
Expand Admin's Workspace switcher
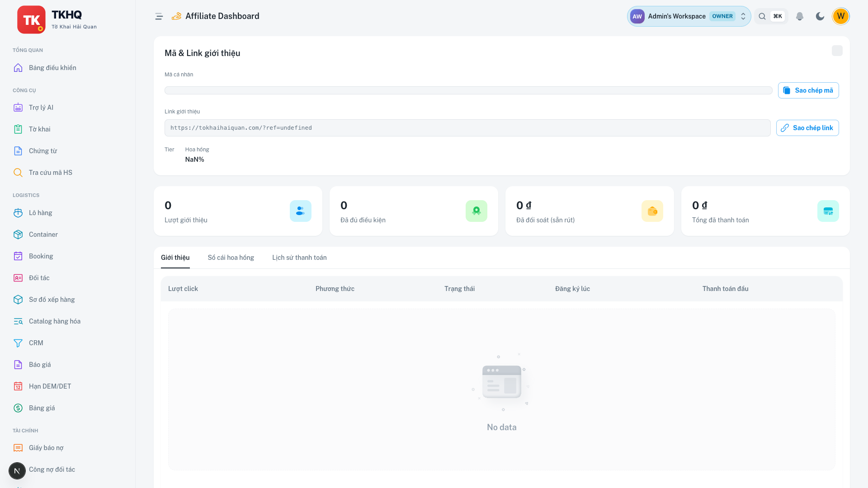click(689, 16)
